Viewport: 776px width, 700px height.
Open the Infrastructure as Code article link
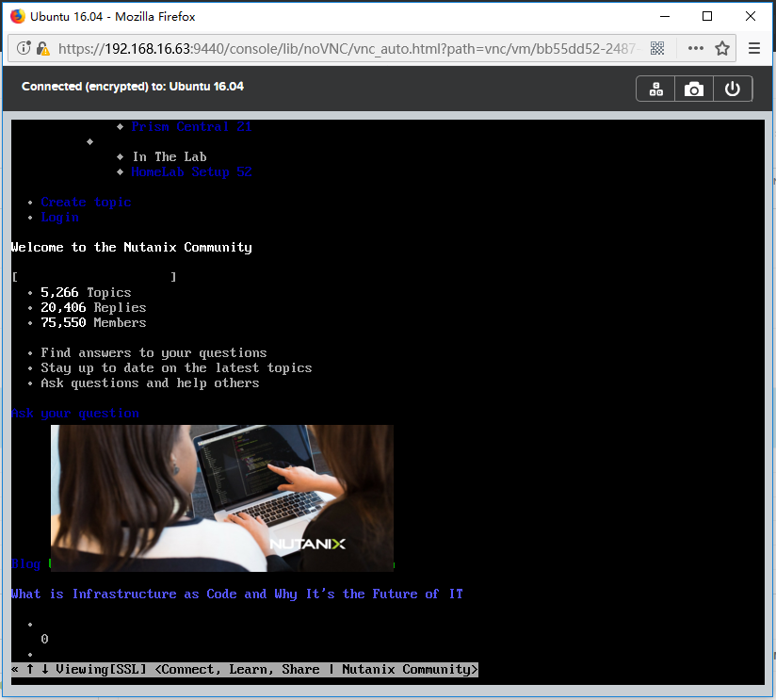click(x=237, y=594)
